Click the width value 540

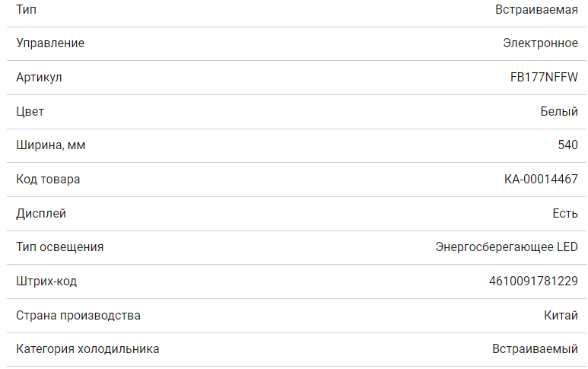tap(567, 145)
